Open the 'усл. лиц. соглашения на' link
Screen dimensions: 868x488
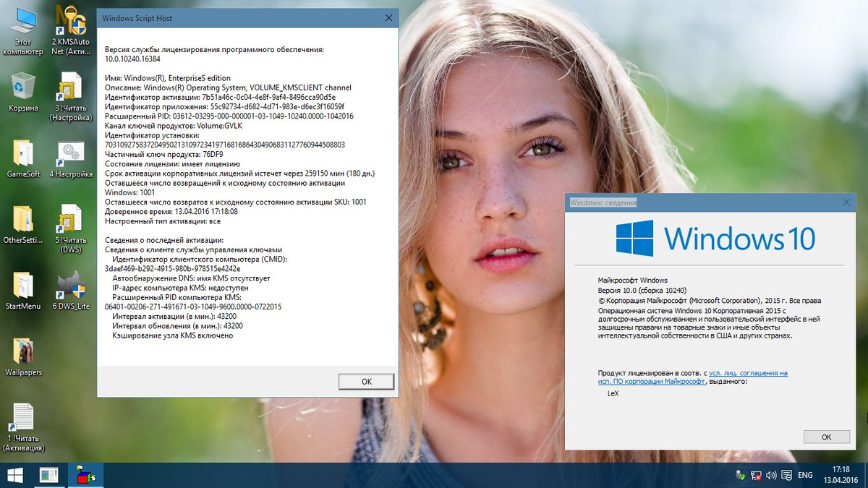(x=748, y=373)
